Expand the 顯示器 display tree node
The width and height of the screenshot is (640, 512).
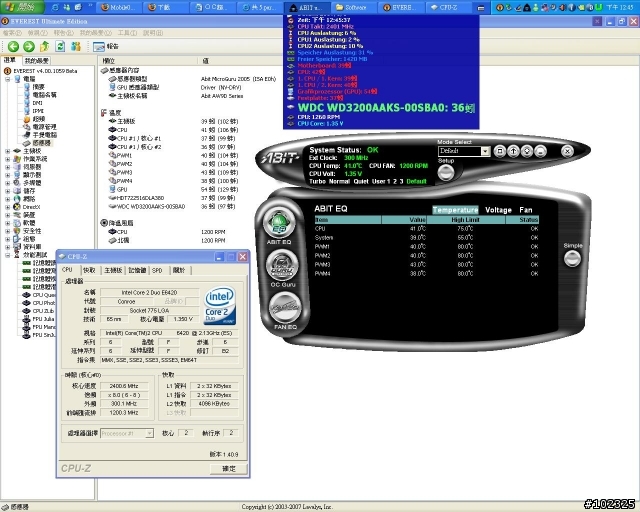[7, 175]
